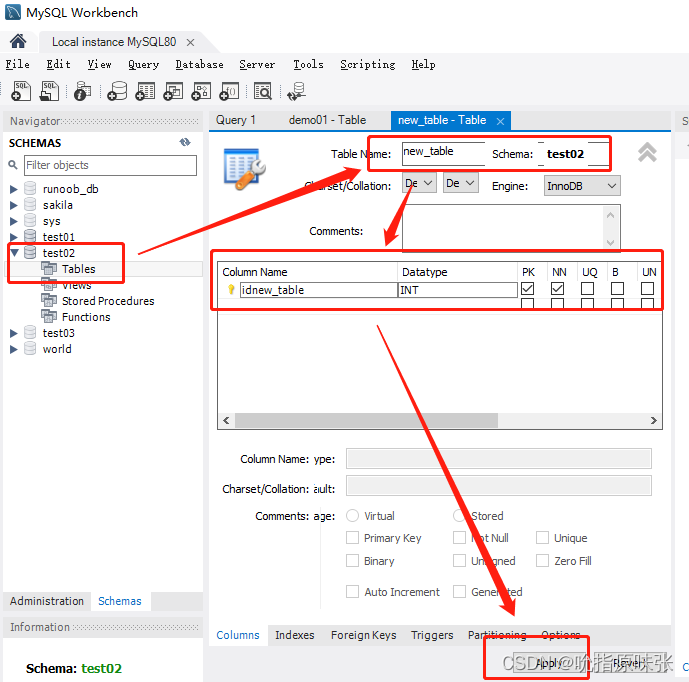
Task: Expand the sakila schema
Action: (x=14, y=205)
